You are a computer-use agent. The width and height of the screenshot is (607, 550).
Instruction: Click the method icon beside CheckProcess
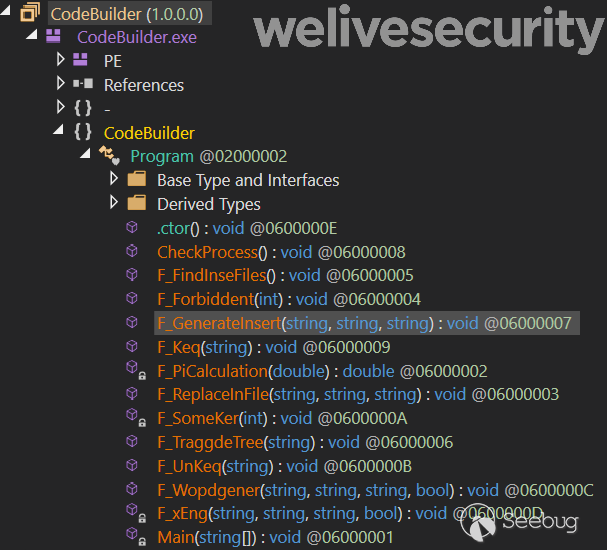131,252
